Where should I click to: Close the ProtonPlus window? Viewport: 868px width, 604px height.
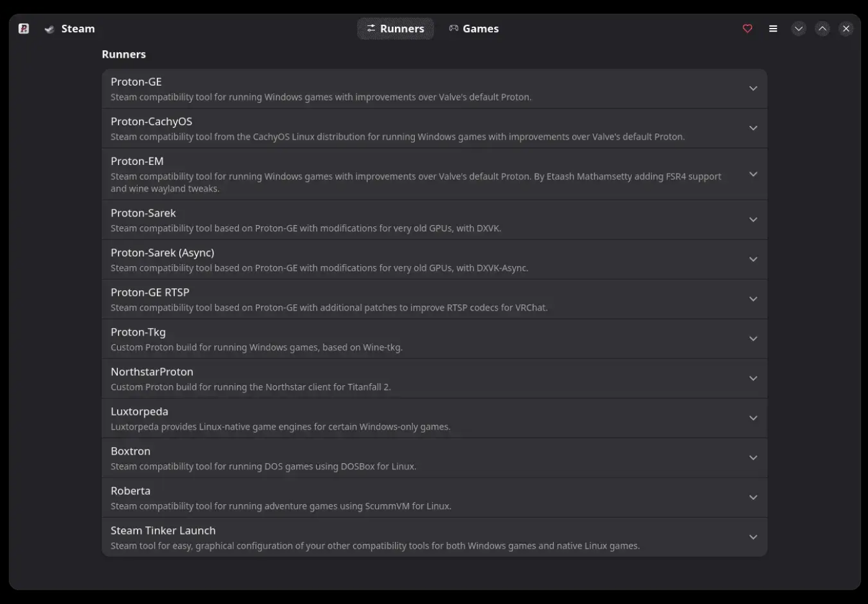(846, 29)
